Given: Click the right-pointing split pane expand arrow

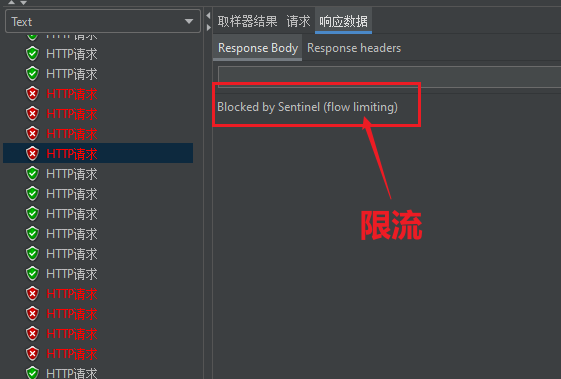Looking at the screenshot, I should [x=208, y=27].
